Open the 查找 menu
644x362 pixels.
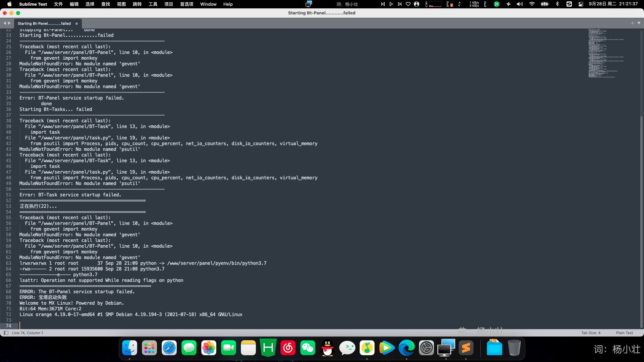[106, 4]
